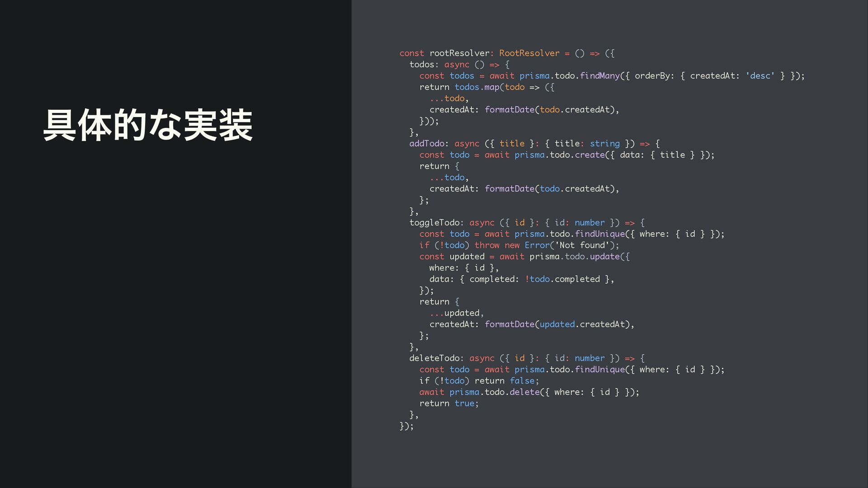The height and width of the screenshot is (488, 868).
Task: Click the orderBy option text
Action: pyautogui.click(x=652, y=76)
